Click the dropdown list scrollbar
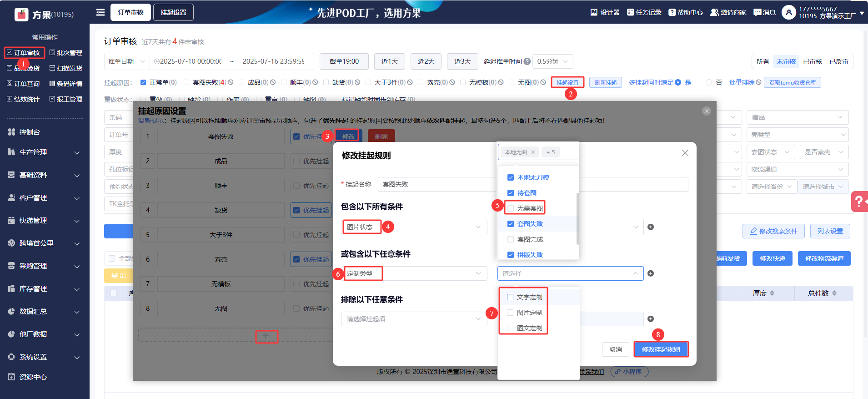The width and height of the screenshot is (868, 399). click(577, 218)
